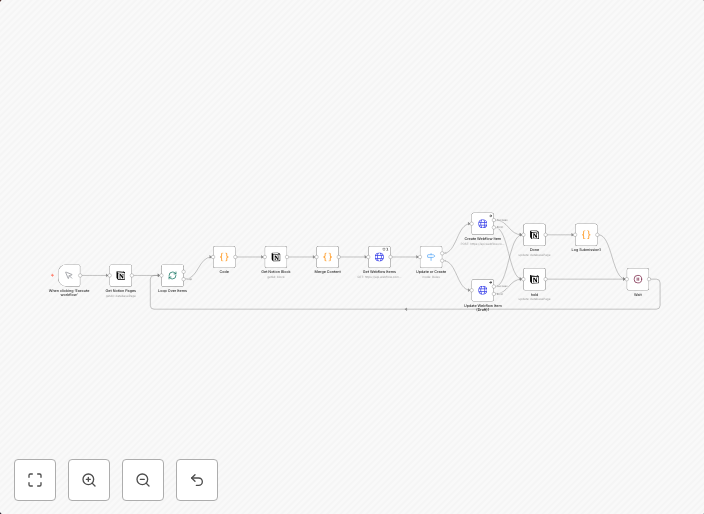704x514 pixels.
Task: Click the trigger lightning bolt indicator
Action: point(53,275)
